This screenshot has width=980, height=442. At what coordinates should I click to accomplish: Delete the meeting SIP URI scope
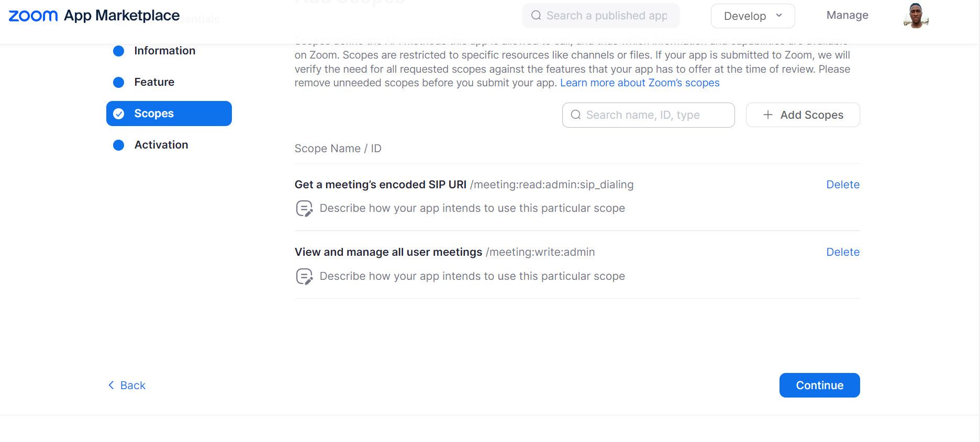pos(843,185)
